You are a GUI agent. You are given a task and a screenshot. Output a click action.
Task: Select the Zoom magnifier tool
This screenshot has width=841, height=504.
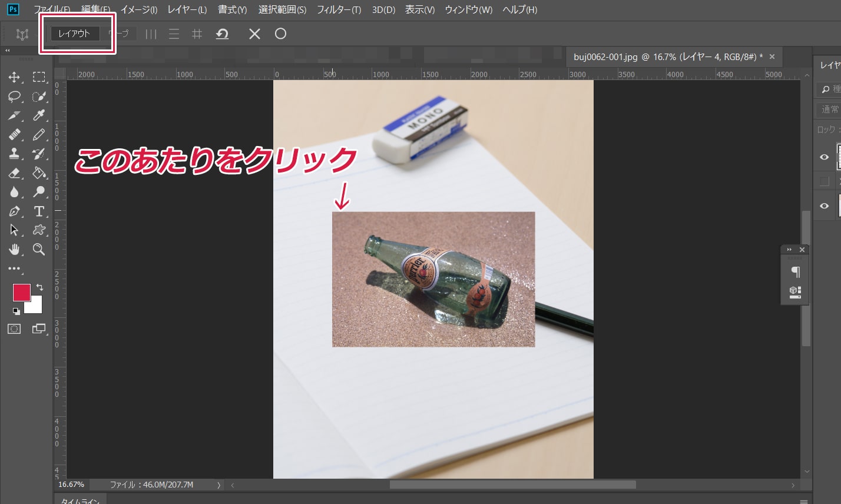[x=39, y=249]
